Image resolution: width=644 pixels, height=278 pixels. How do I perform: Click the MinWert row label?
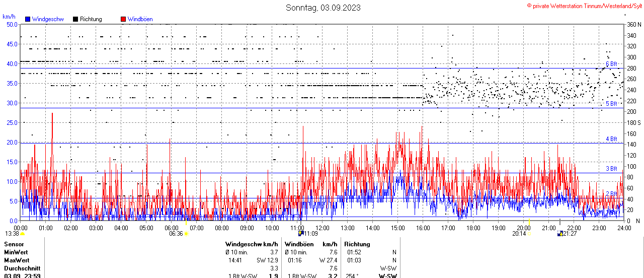click(16, 252)
